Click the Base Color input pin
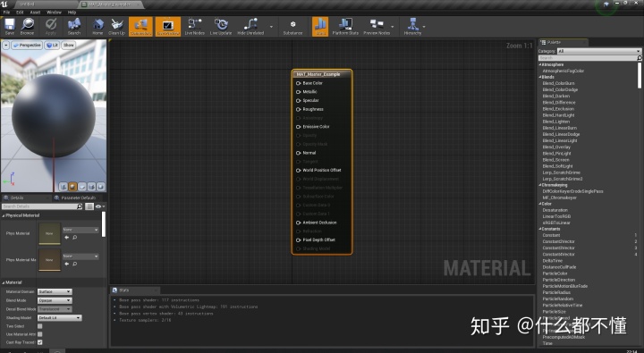The width and height of the screenshot is (644, 353). click(x=299, y=83)
